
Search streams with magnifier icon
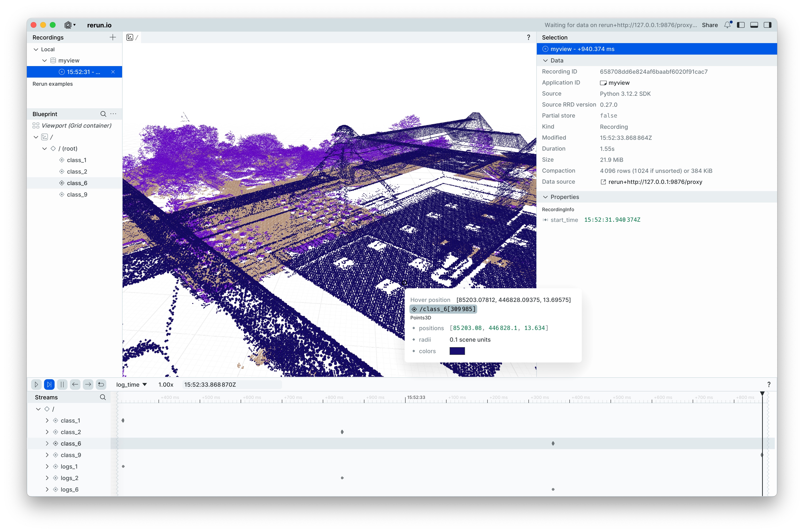[103, 397]
